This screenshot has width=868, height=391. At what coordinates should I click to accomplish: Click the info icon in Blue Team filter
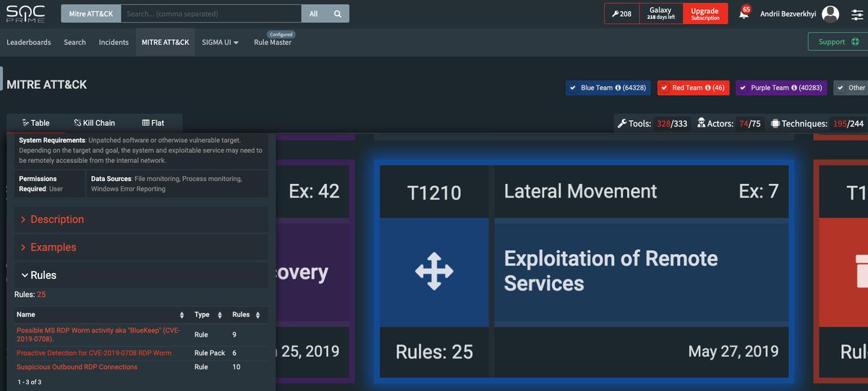618,88
